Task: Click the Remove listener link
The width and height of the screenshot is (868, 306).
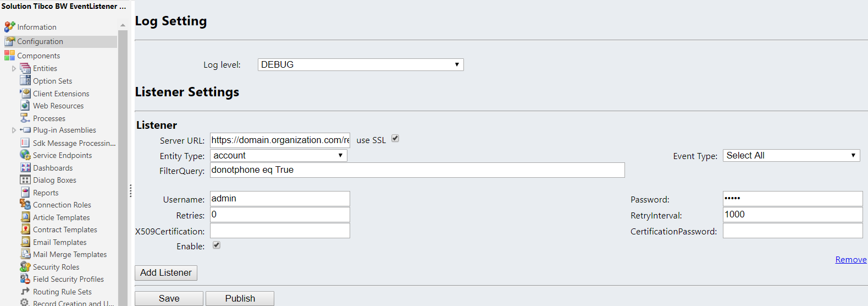Action: 850,260
